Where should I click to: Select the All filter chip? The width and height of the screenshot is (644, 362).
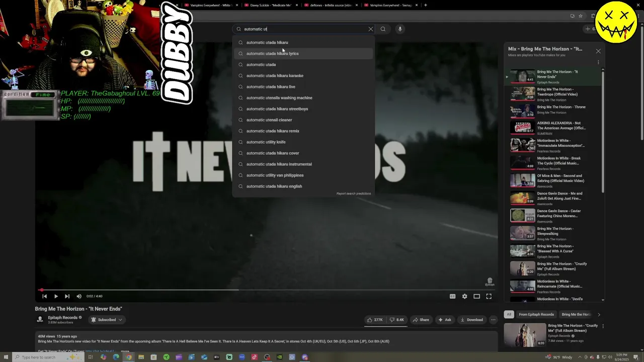509,315
